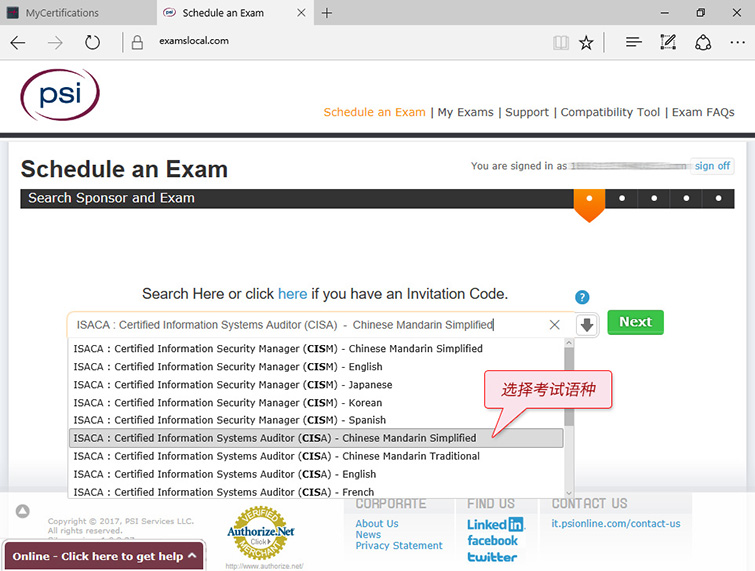Click the share icon in toolbar

tap(703, 42)
